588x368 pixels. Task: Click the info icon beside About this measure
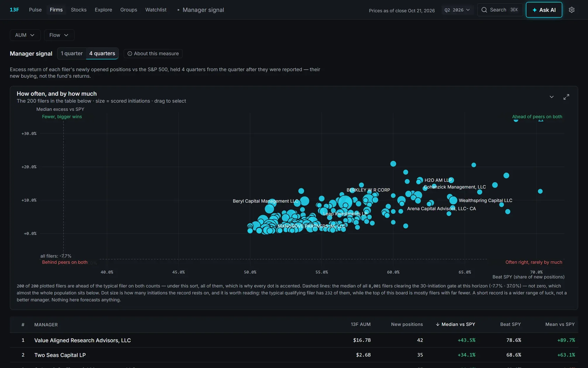[130, 54]
